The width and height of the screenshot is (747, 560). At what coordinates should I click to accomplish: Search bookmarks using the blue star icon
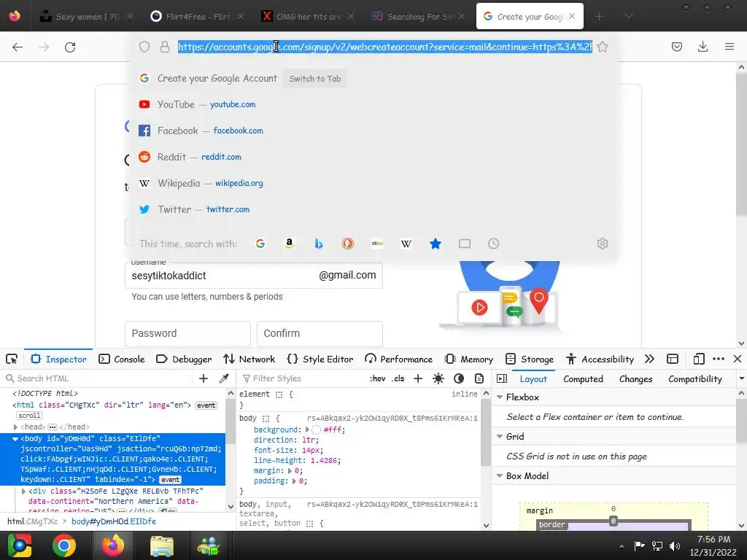436,244
